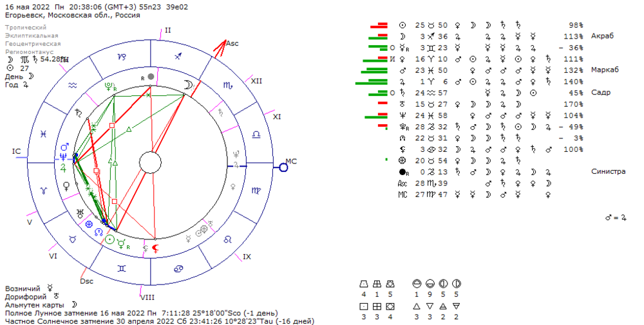Click the Pisces sign in the outer ring

pos(44,135)
